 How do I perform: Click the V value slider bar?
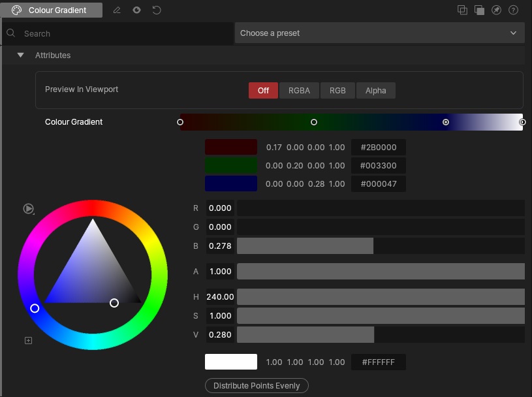pyautogui.click(x=381, y=335)
